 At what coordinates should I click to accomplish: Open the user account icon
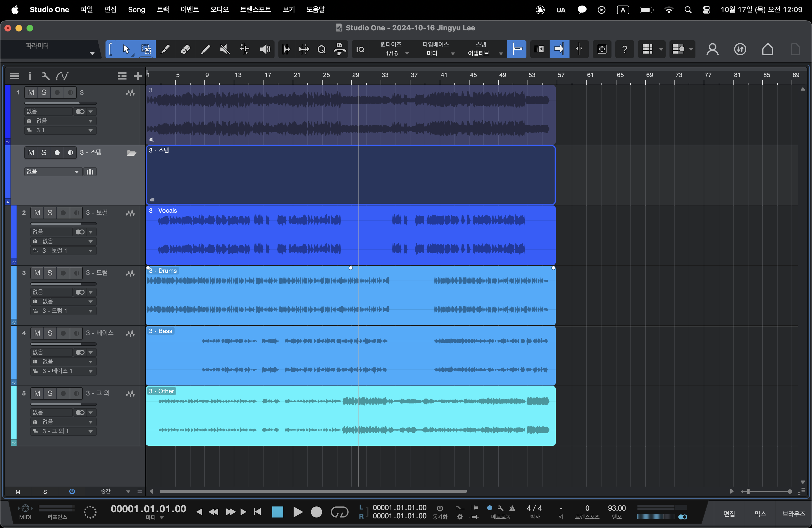tap(712, 49)
